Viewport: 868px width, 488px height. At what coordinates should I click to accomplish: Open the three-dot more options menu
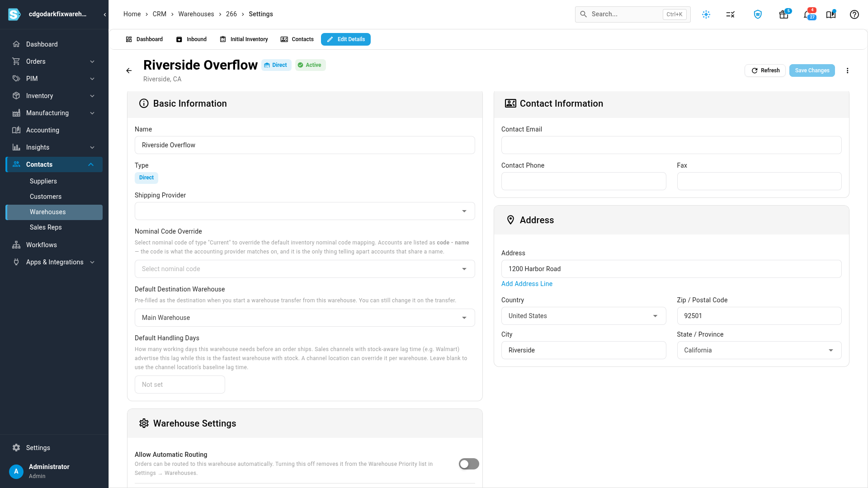[x=848, y=70]
